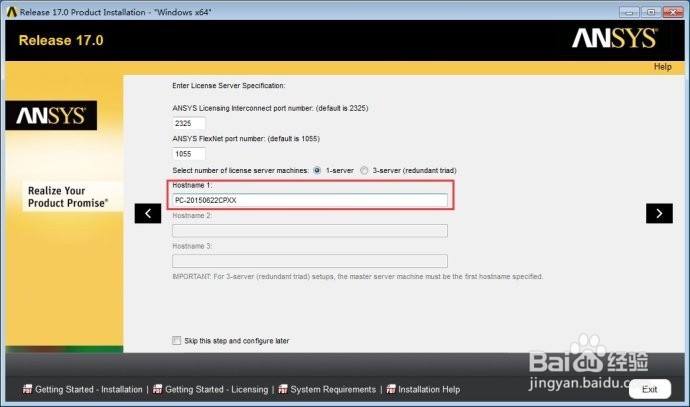Close the installer window
The width and height of the screenshot is (690, 407).
pyautogui.click(x=673, y=12)
